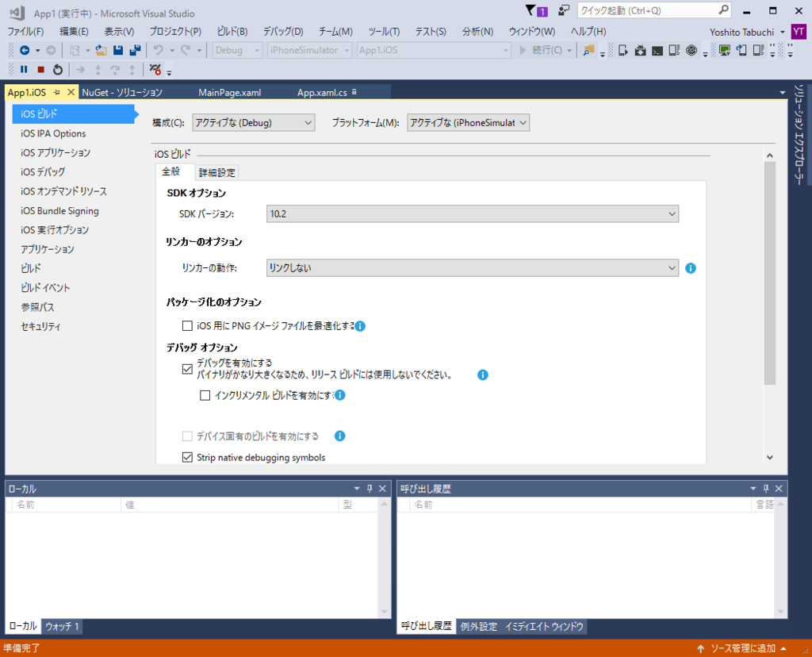Click the Open File folder icon
812x657 pixels.
coord(101,50)
